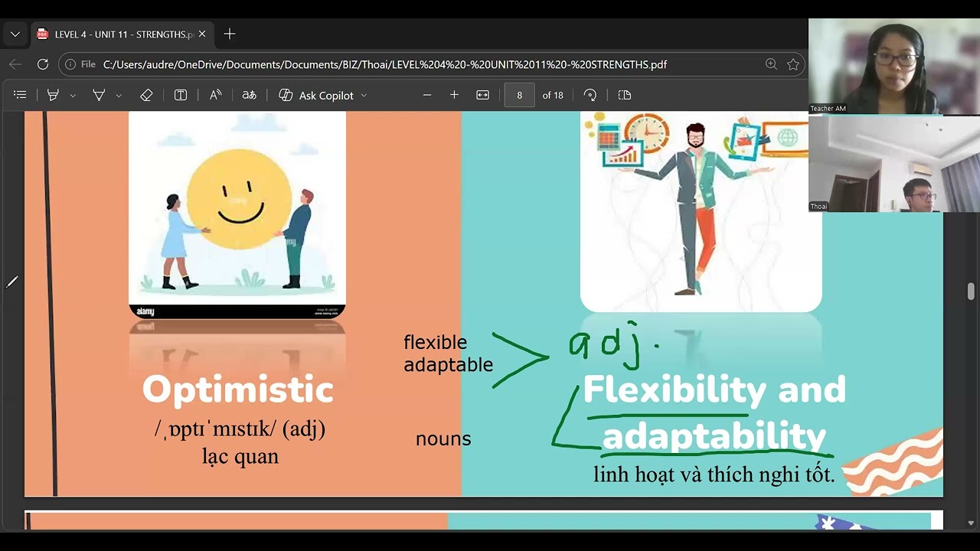Click the scrollbar down arrow

pyautogui.click(x=971, y=523)
